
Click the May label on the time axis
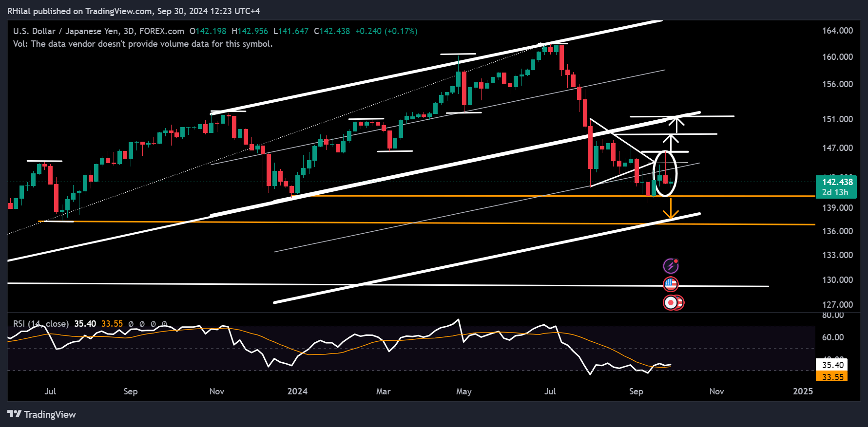click(x=464, y=391)
